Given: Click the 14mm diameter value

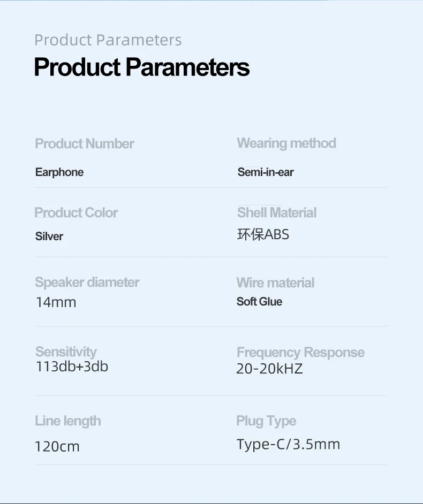Looking at the screenshot, I should coord(56,302).
